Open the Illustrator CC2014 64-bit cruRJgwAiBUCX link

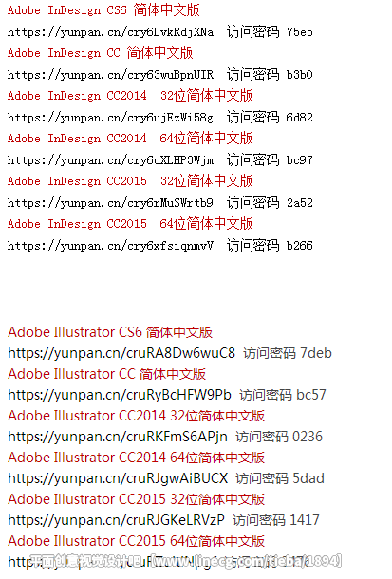tap(118, 478)
